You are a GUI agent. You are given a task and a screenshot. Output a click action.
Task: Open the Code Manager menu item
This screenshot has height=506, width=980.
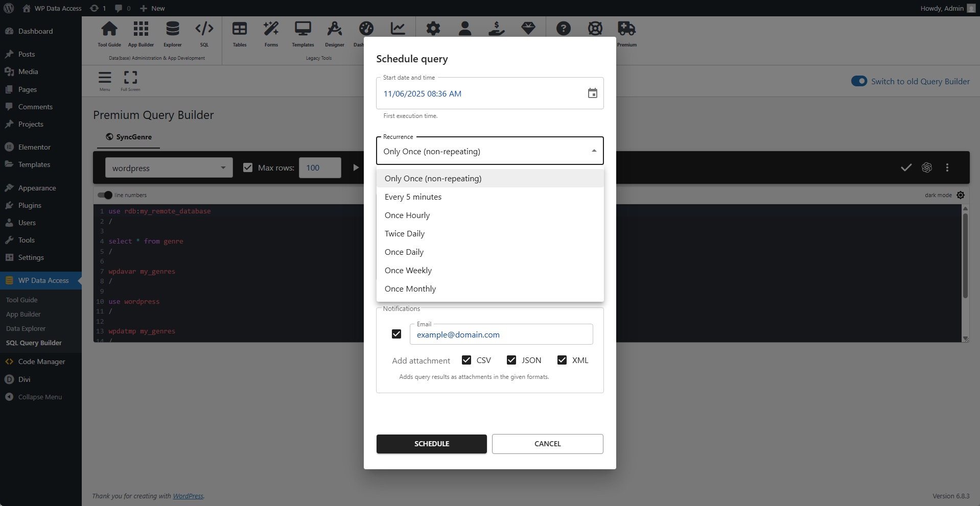(x=41, y=361)
